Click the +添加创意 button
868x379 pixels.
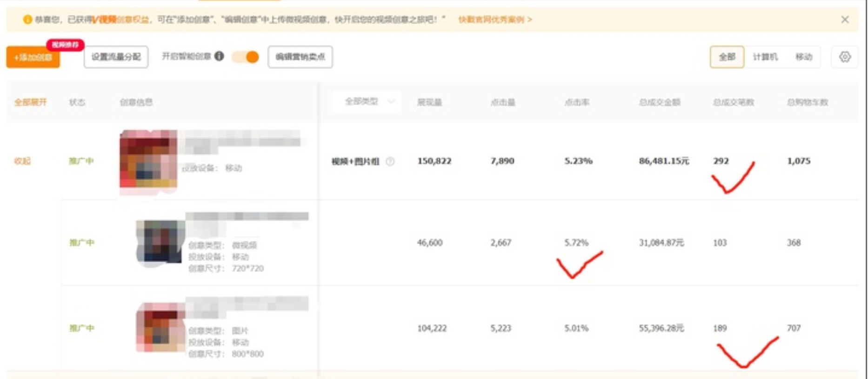click(x=33, y=58)
